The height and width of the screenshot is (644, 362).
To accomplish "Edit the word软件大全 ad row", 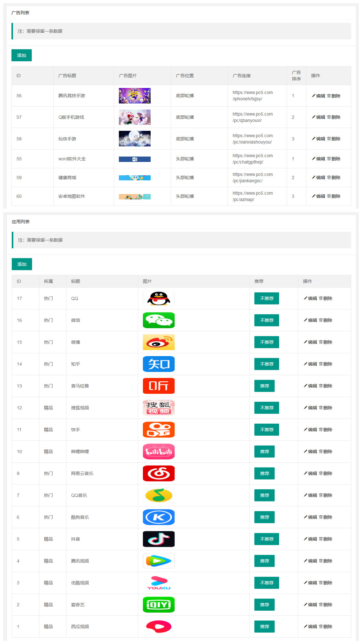I will (x=318, y=159).
